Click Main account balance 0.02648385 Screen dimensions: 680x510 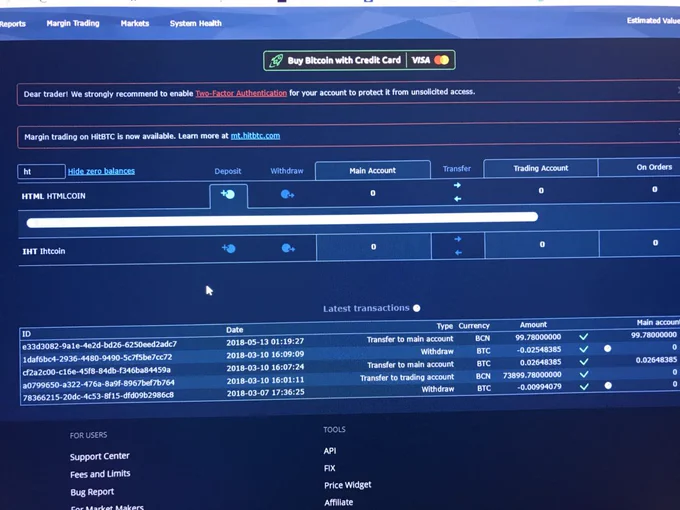coord(656,360)
